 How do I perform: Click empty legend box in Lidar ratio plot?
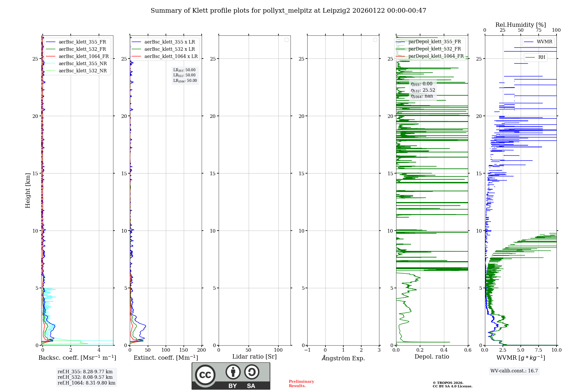[286, 40]
